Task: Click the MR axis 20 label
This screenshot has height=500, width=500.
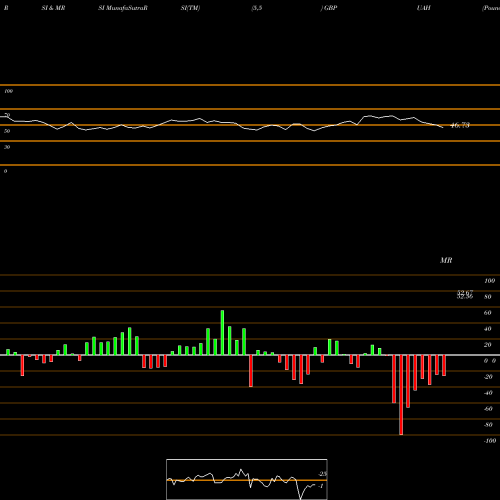Action: (x=488, y=345)
